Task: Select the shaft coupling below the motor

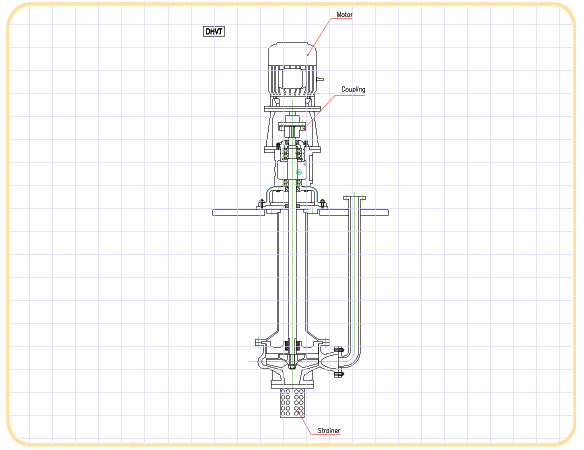Action: pos(292,127)
